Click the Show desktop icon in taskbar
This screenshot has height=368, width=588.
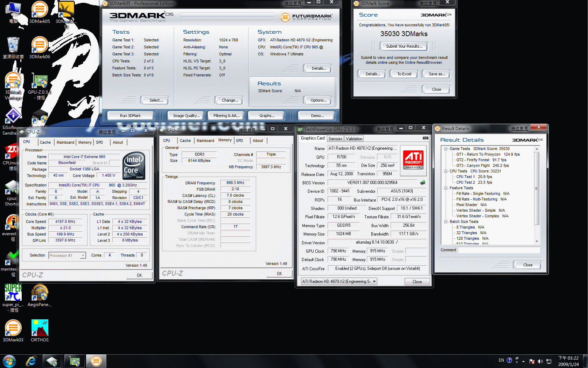point(586,361)
